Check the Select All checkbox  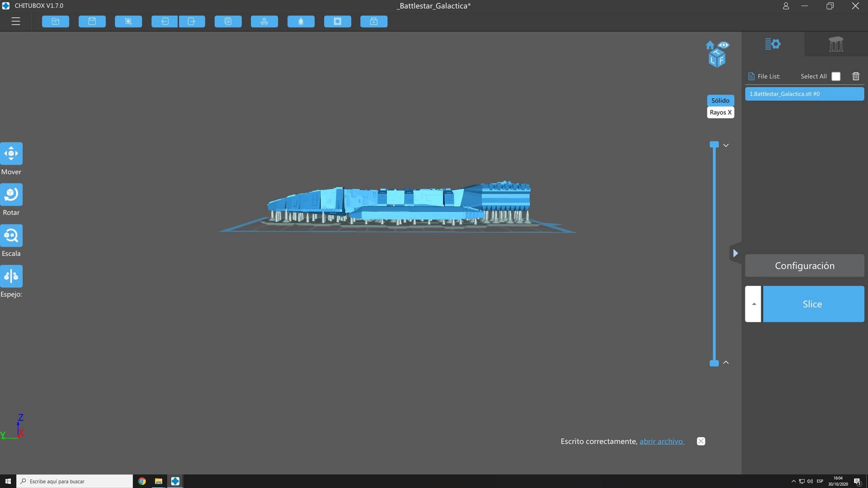coord(836,76)
